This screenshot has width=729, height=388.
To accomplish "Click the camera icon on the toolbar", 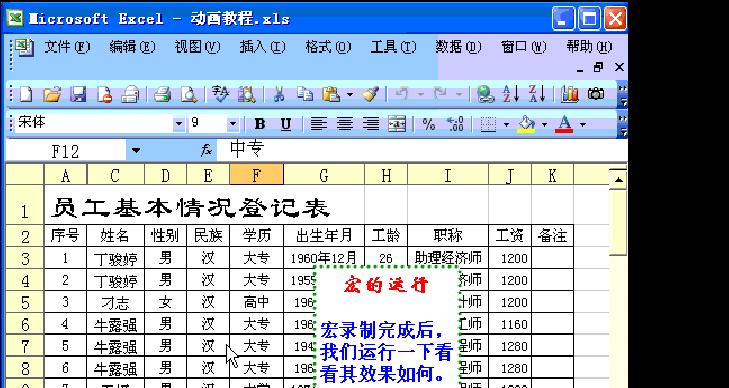I will (596, 94).
